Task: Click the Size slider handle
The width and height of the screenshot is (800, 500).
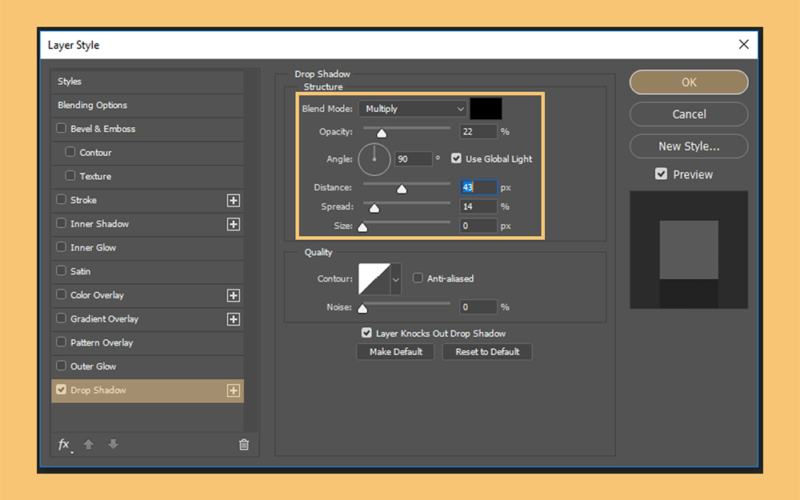Action: (x=363, y=228)
